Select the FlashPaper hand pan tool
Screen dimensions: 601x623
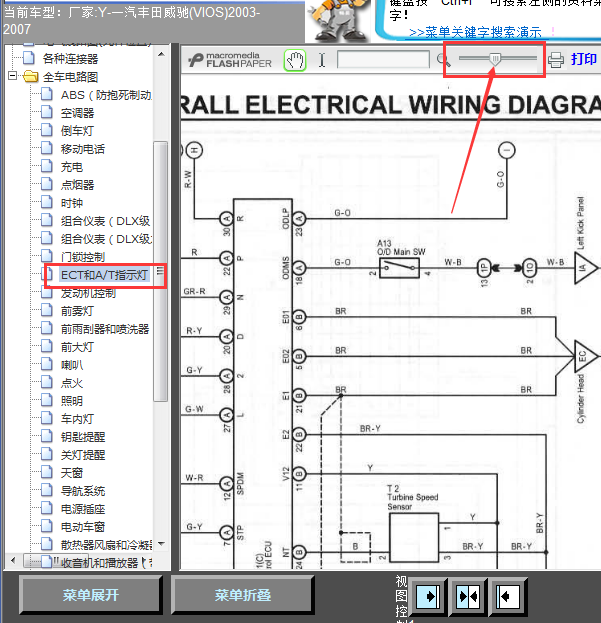(x=295, y=60)
